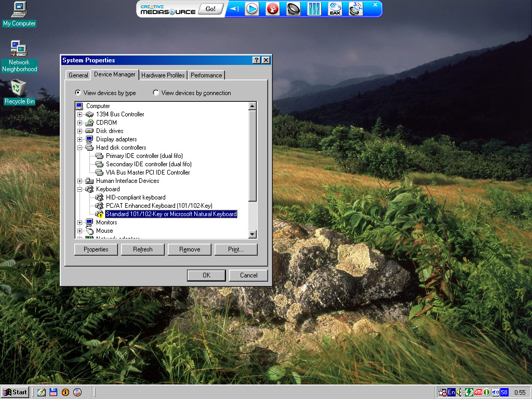Click the red icon in MediaSource bar
This screenshot has height=399, width=532.
[273, 9]
